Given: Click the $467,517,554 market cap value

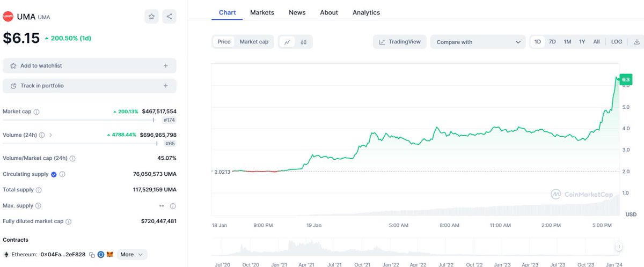Looking at the screenshot, I should click(x=159, y=112).
